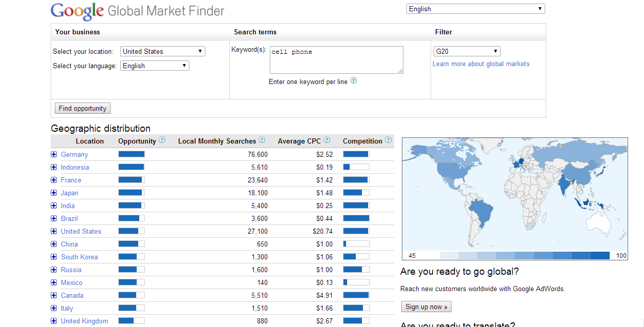Expand the China row
Screen dimensions: 644x327
pyautogui.click(x=54, y=244)
